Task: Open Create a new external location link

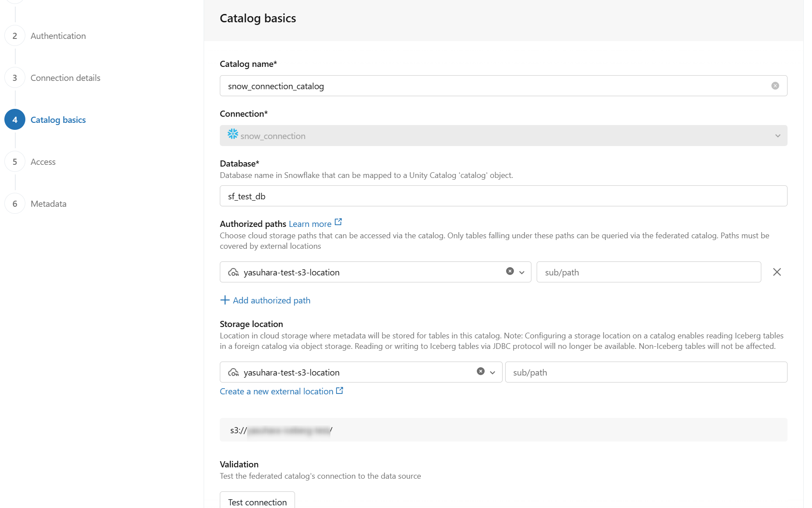Action: tap(276, 391)
